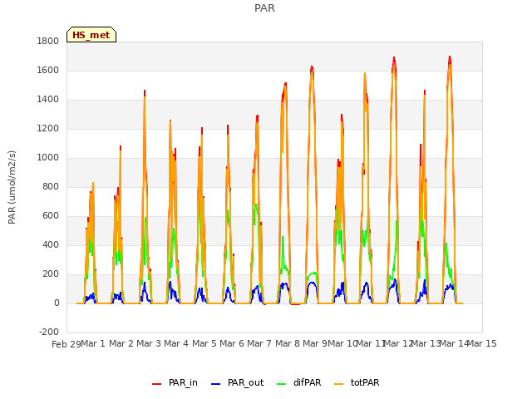This screenshot has width=532, height=399.
Task: Click the Mar 7 x-axis label
Action: 259,343
